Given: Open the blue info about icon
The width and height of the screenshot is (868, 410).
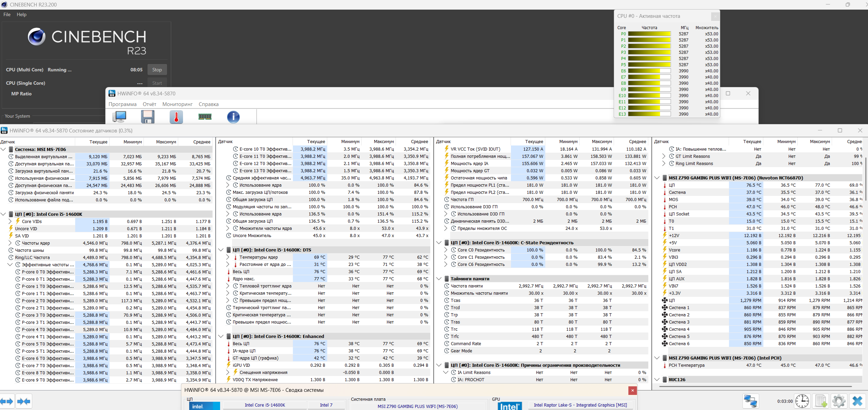Looking at the screenshot, I should pos(233,117).
